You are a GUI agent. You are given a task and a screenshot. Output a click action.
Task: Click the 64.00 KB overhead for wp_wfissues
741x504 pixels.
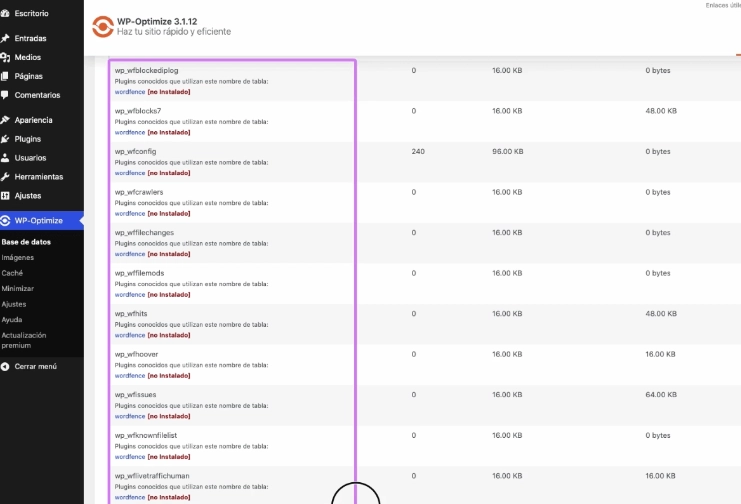pos(661,395)
